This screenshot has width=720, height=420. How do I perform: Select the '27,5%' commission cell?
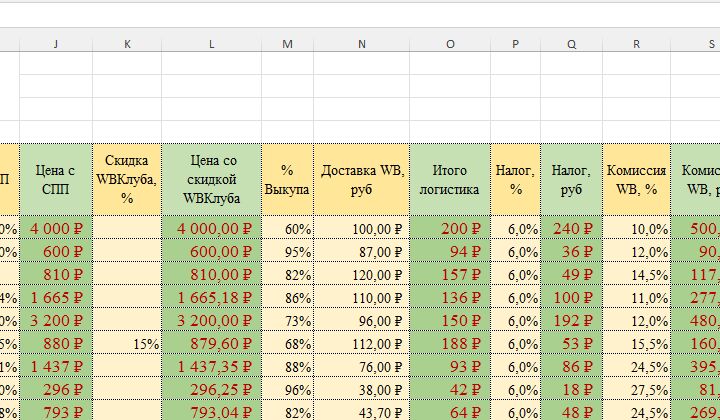636,389
